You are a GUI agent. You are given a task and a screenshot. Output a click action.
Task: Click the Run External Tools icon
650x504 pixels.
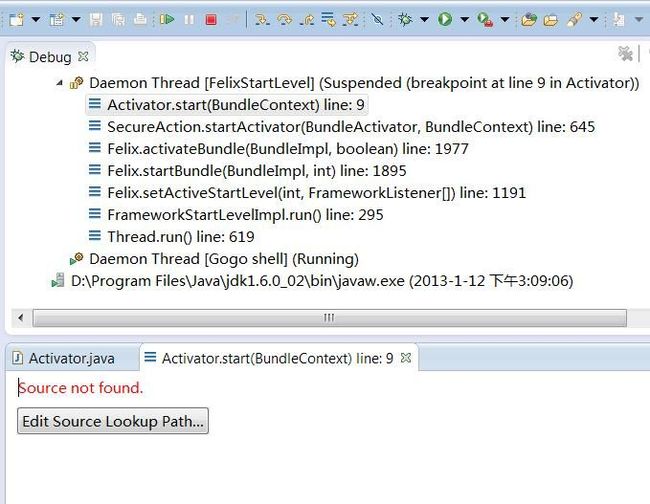tap(485, 19)
